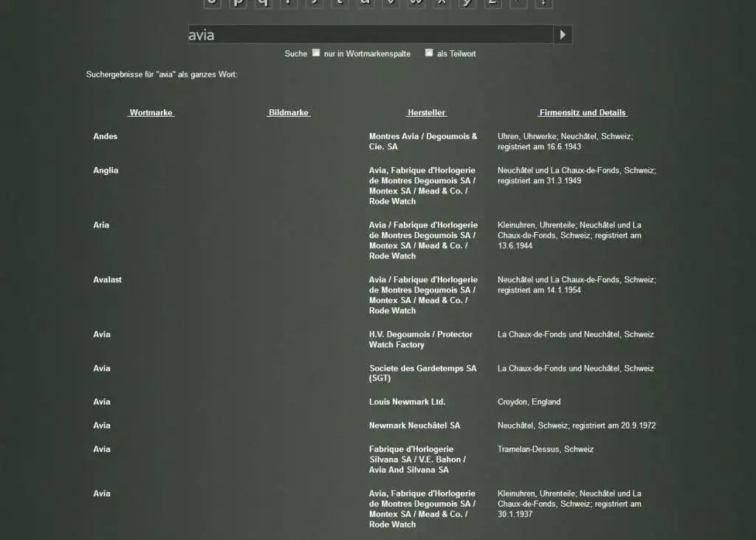The height and width of the screenshot is (540, 756).
Task: Select Avia in the Silvana SA row
Action: click(x=102, y=449)
